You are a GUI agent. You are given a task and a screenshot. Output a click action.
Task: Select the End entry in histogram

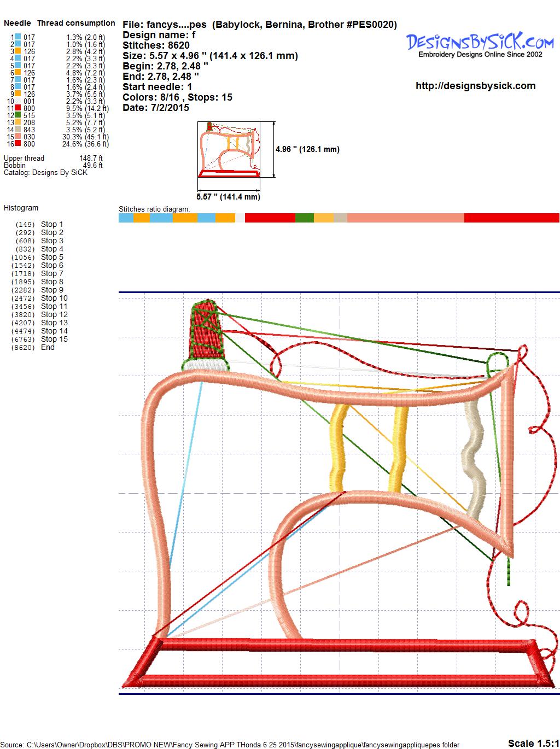[48, 347]
